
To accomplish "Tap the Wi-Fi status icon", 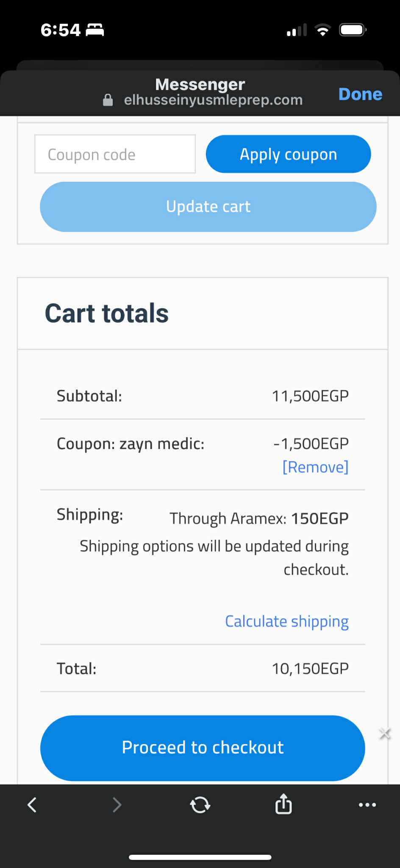I will tap(322, 30).
